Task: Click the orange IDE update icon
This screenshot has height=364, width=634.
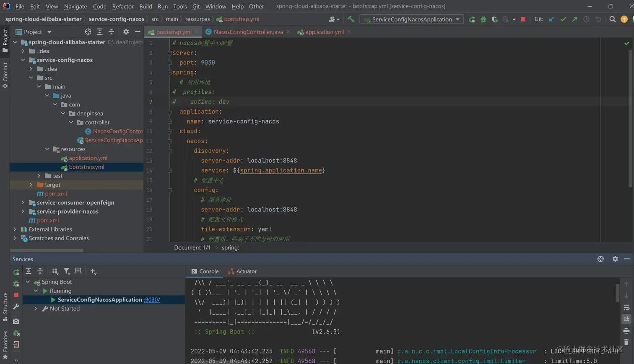Action: click(624, 19)
